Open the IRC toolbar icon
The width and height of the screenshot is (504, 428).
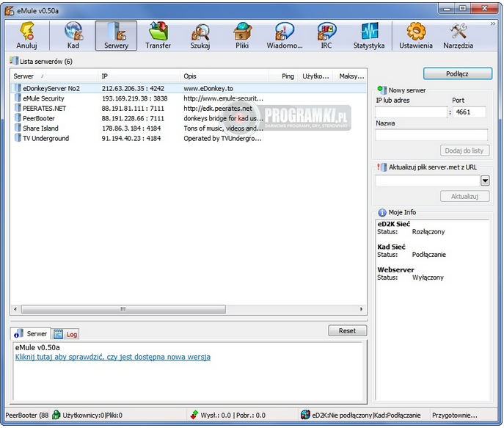[x=326, y=31]
